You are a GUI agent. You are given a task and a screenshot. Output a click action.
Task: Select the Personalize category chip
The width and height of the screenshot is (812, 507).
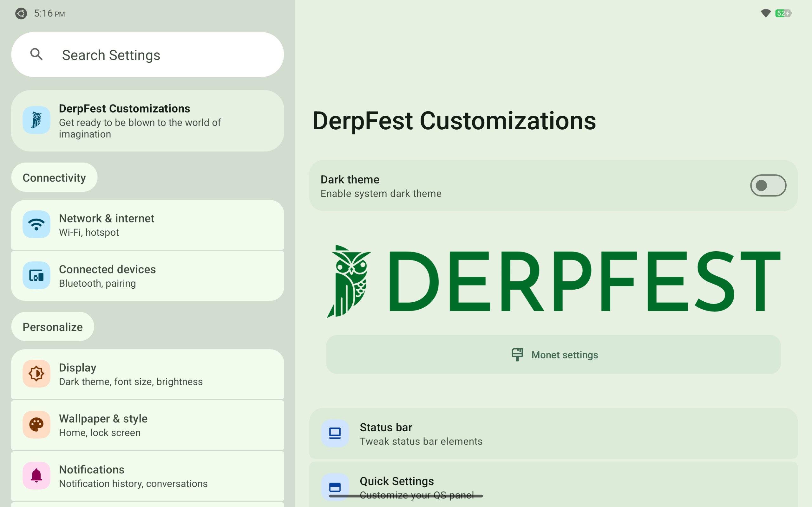click(52, 327)
